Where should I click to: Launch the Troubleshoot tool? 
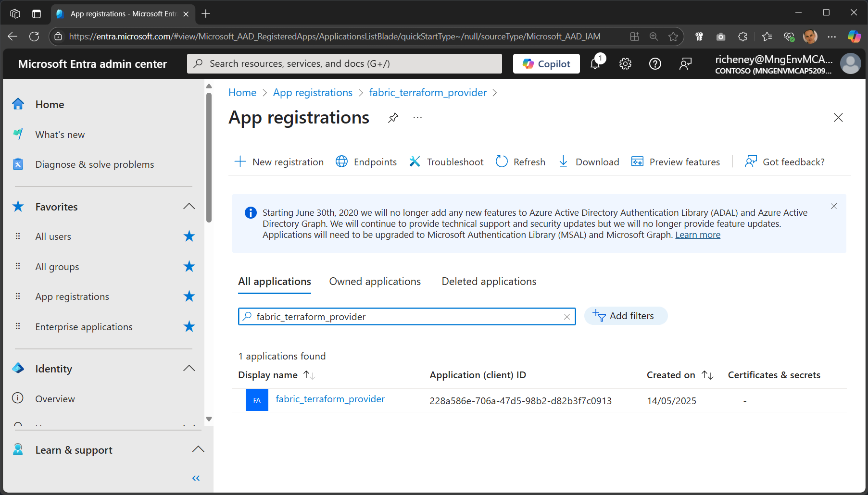click(446, 162)
